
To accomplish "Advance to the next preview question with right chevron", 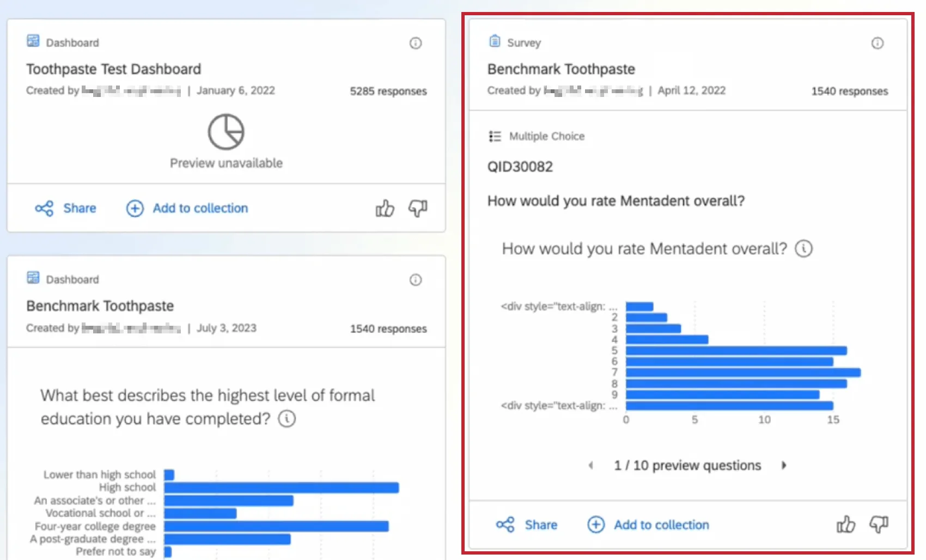I will 784,465.
